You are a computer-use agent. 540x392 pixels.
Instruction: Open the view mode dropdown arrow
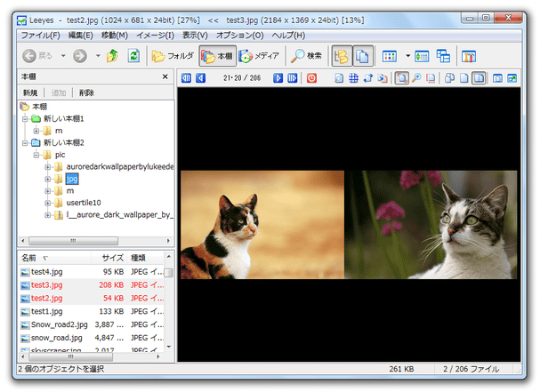(407, 56)
